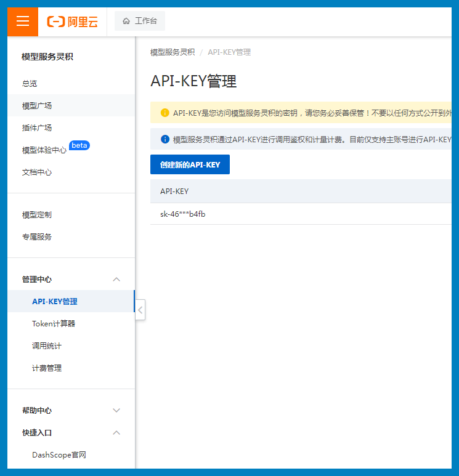Click the 管理中心 section header
This screenshot has width=459, height=476.
[x=37, y=280]
